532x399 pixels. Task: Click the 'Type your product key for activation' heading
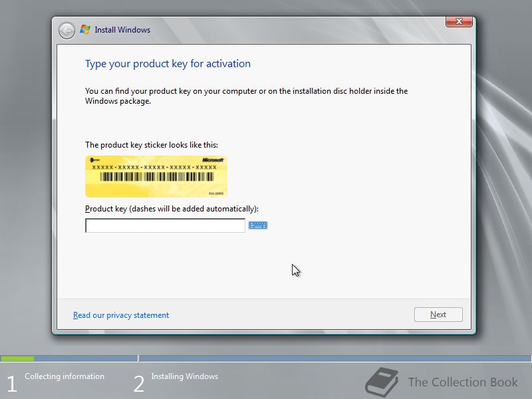click(168, 64)
